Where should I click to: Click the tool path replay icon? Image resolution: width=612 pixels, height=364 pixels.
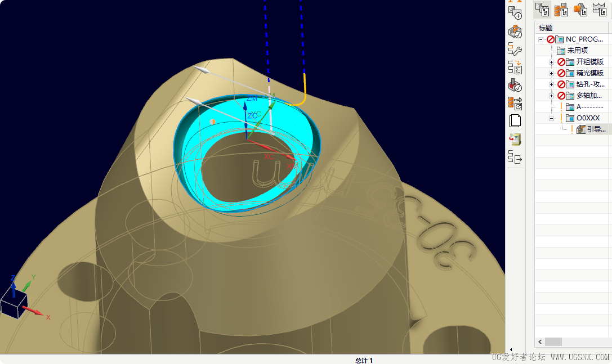pyautogui.click(x=515, y=104)
